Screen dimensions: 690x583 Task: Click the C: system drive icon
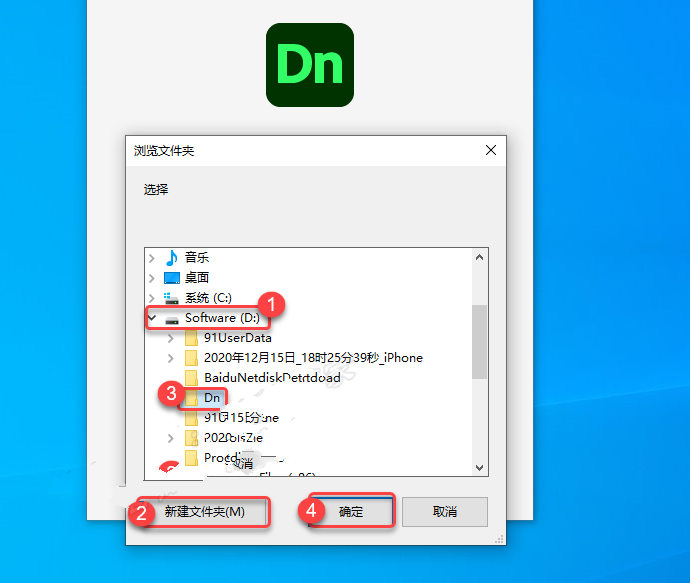pyautogui.click(x=171, y=298)
